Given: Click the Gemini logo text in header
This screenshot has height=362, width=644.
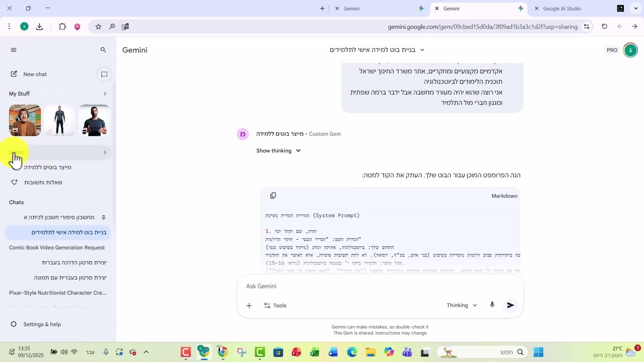Looking at the screenshot, I should (135, 50).
